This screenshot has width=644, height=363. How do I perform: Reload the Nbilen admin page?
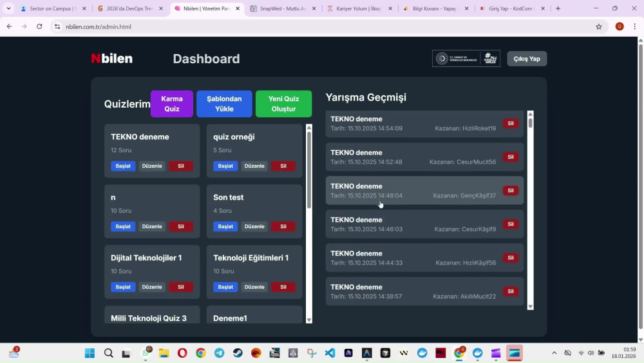coord(39,26)
